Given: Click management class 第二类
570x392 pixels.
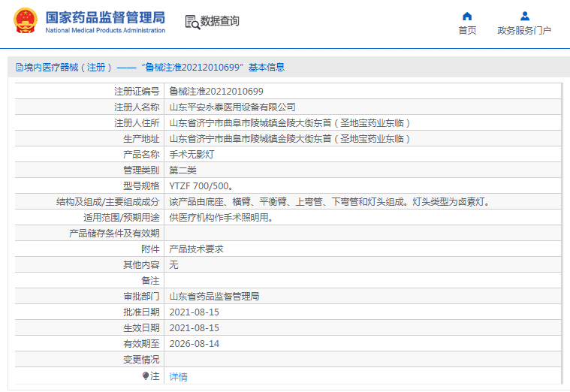Looking at the screenshot, I should tap(182, 170).
